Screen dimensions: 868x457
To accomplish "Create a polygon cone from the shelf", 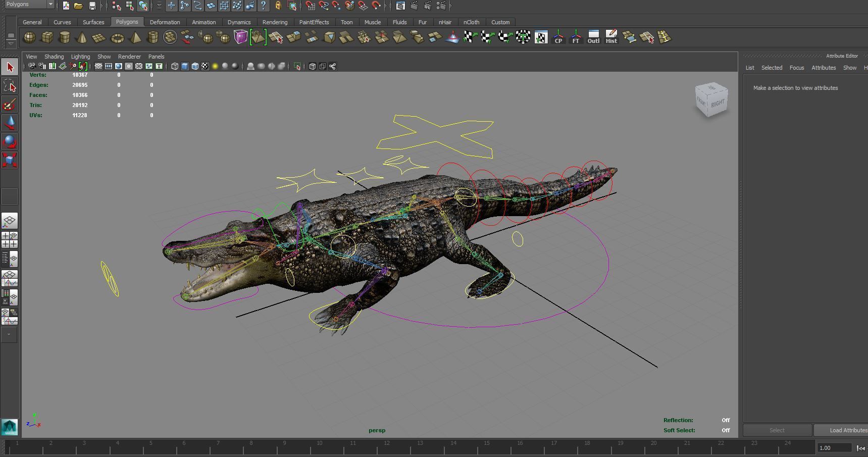I will [x=82, y=38].
